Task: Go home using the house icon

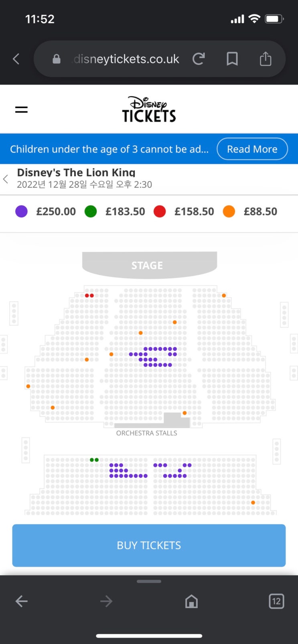Action: (191, 601)
